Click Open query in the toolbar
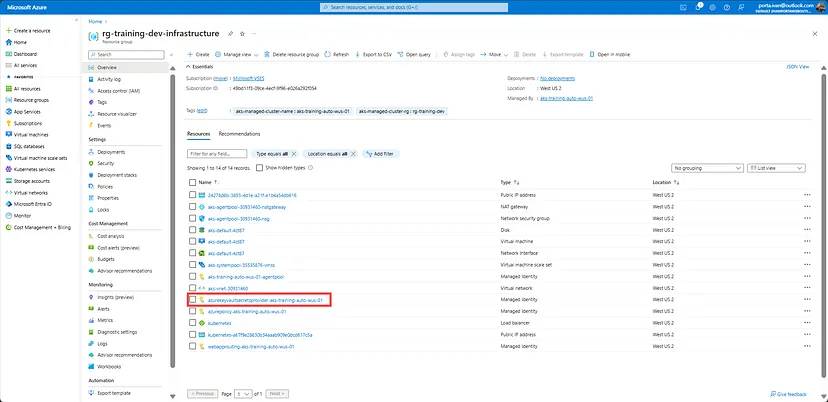The width and height of the screenshot is (828, 402). click(414, 54)
